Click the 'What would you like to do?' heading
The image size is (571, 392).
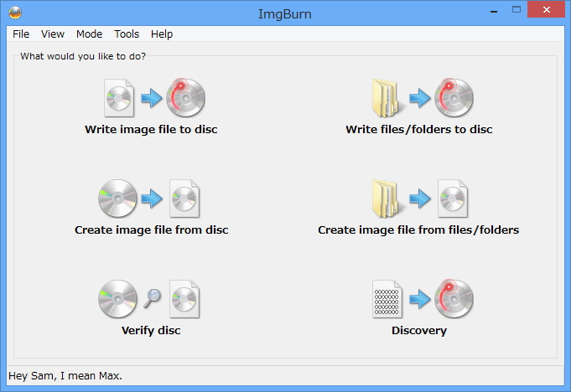[83, 56]
